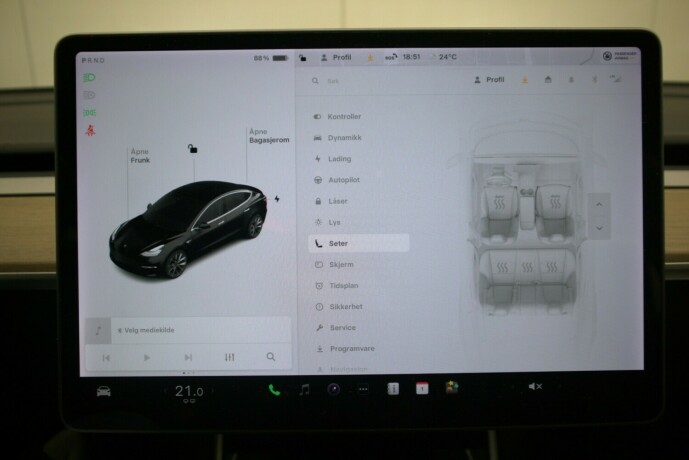Unmute volume with the speaker icon
The height and width of the screenshot is (460, 689).
pyautogui.click(x=534, y=387)
